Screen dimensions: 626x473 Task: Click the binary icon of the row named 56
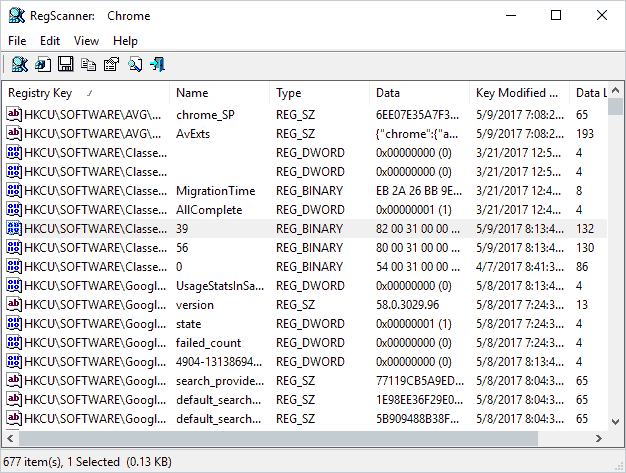click(14, 247)
